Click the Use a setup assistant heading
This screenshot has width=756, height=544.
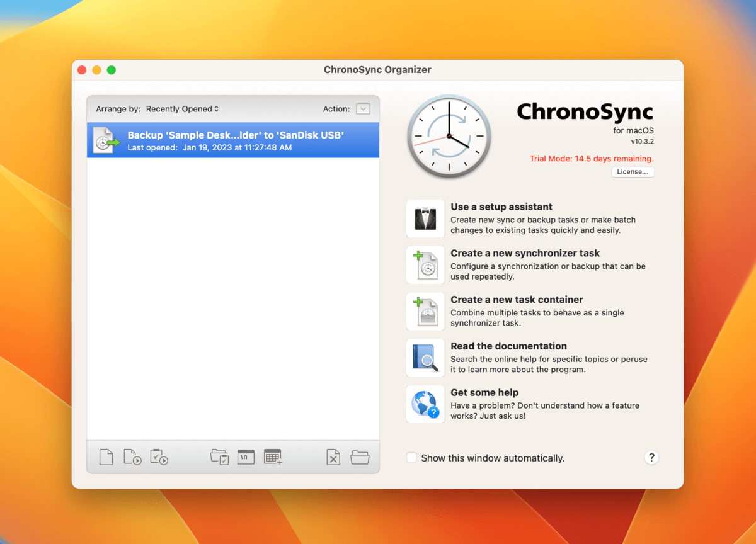click(x=501, y=207)
